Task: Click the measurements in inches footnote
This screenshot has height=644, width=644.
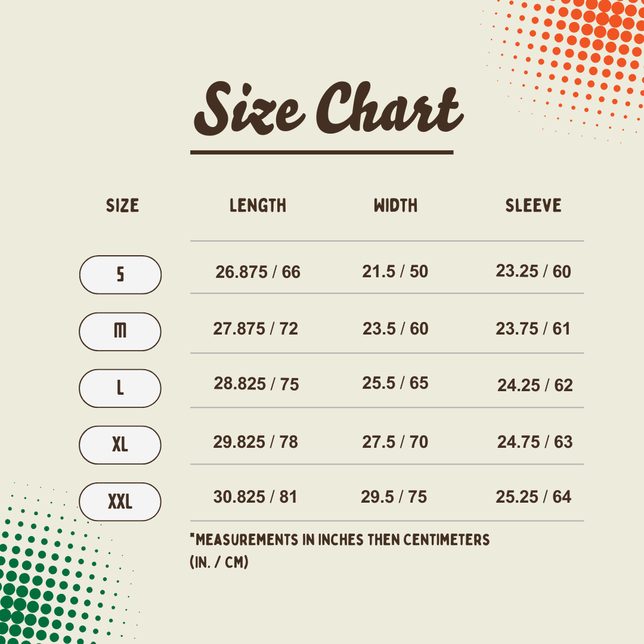Action: click(x=340, y=550)
